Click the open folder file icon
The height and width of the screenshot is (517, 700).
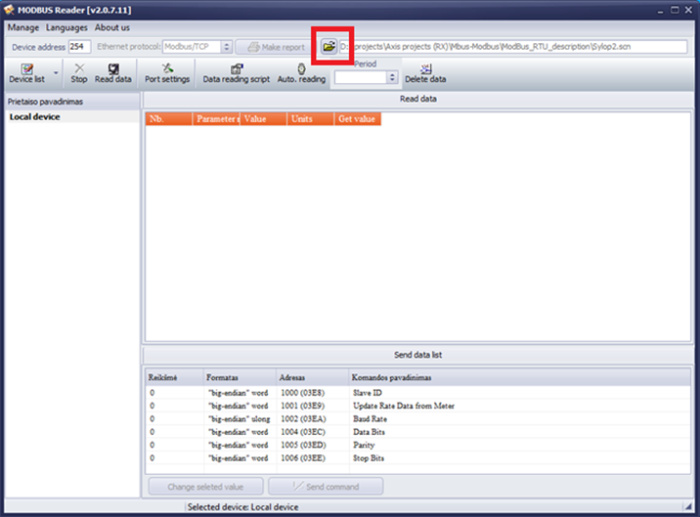pos(328,47)
